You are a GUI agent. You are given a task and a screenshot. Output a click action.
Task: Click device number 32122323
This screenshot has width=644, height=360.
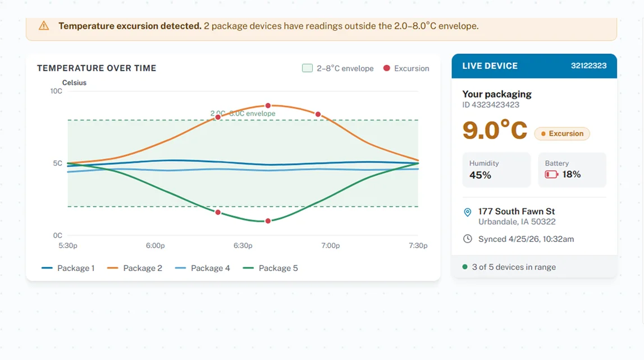(x=588, y=66)
